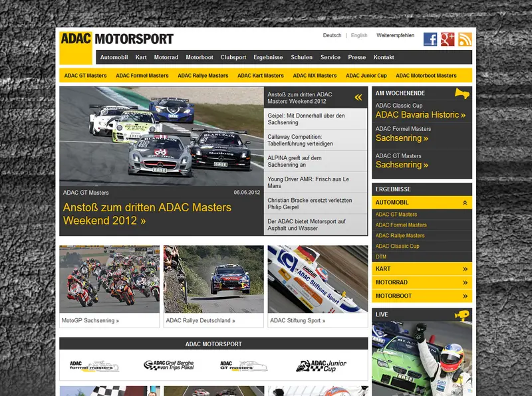
Task: Open the ADAC GT Masters logo
Action: (243, 366)
